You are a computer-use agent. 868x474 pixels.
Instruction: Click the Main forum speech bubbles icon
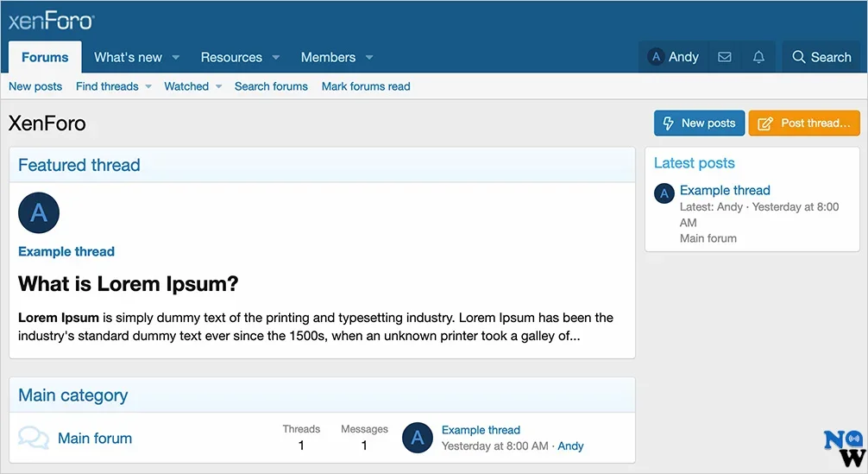click(x=34, y=438)
